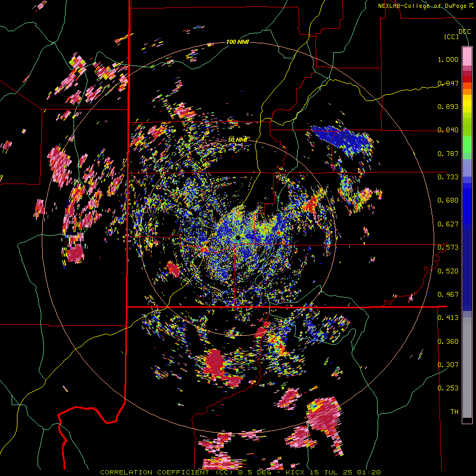This screenshot has width=476, height=476.
Task: Select the 0.253 scale value
Action: 448,388
